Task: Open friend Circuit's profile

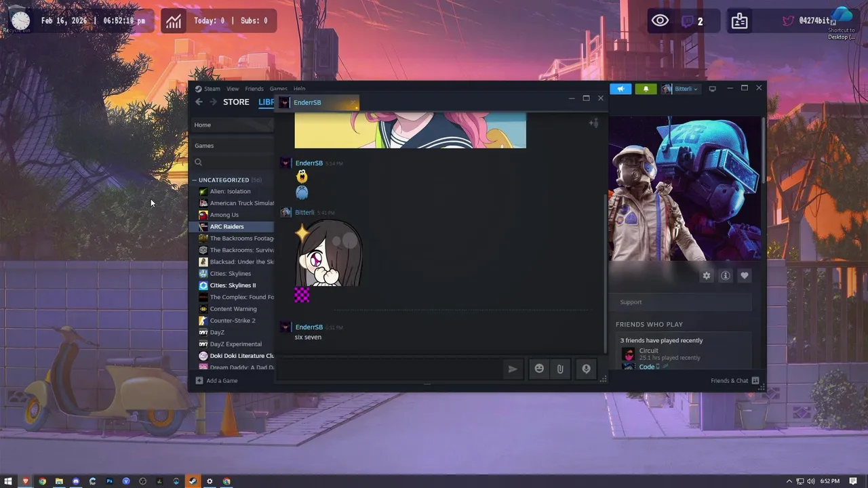Action: coord(649,350)
